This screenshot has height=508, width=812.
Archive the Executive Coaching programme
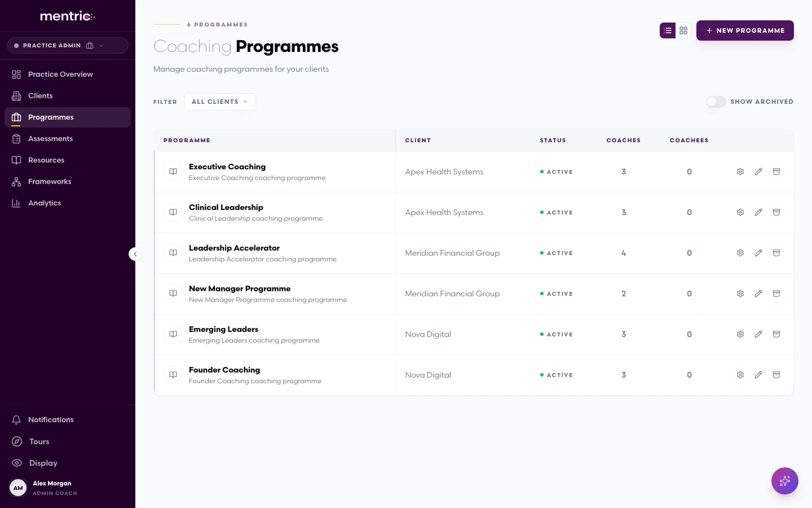776,172
